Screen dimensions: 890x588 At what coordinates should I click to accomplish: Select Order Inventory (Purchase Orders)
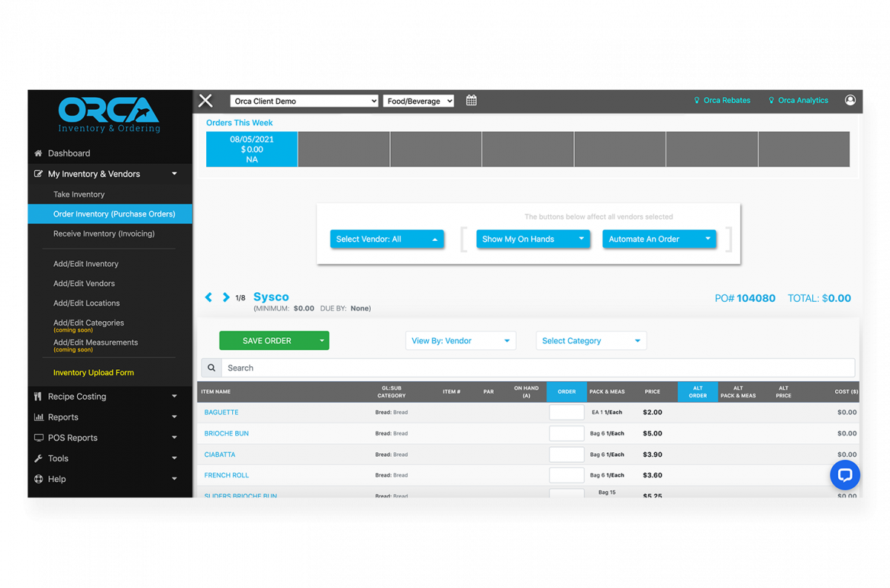click(x=110, y=214)
